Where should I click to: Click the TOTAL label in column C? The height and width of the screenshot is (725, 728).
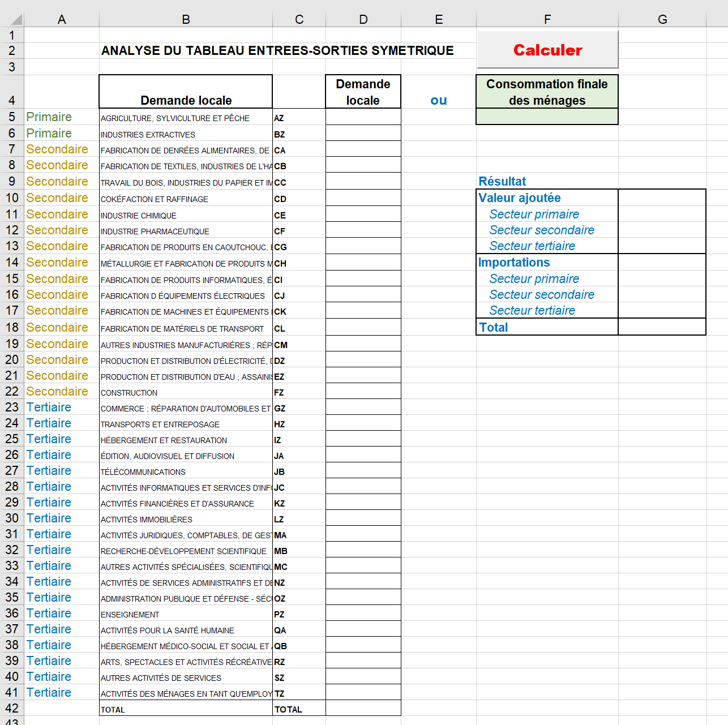coord(289,710)
